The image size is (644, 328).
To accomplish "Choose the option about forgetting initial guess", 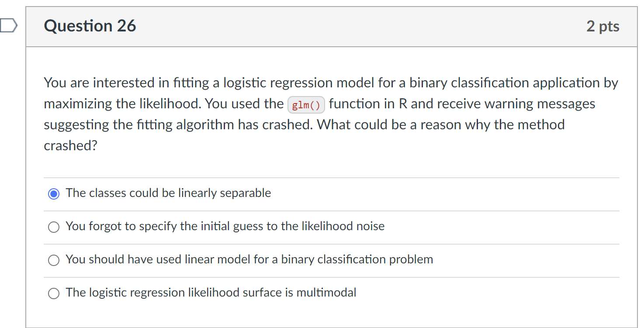I will [53, 227].
